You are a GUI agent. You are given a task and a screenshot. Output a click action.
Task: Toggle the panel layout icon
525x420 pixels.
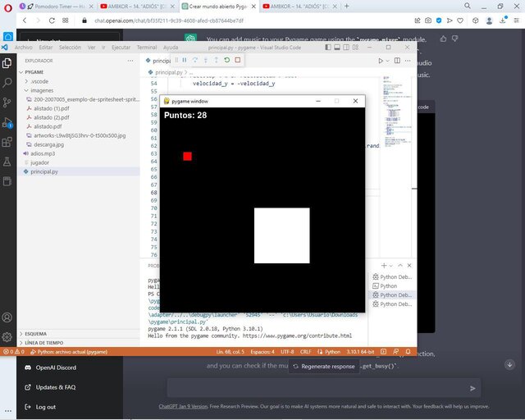click(x=337, y=48)
